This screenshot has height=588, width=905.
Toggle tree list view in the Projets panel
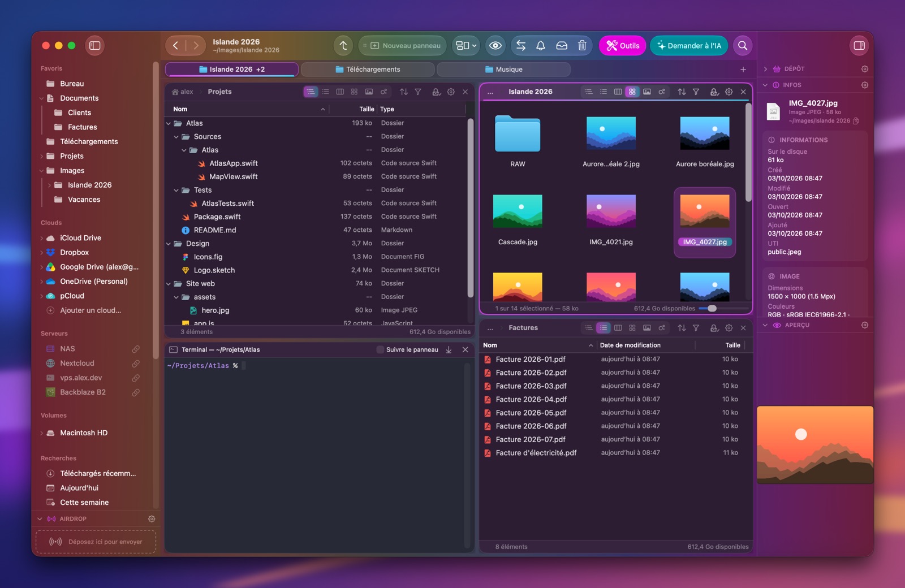tap(311, 92)
